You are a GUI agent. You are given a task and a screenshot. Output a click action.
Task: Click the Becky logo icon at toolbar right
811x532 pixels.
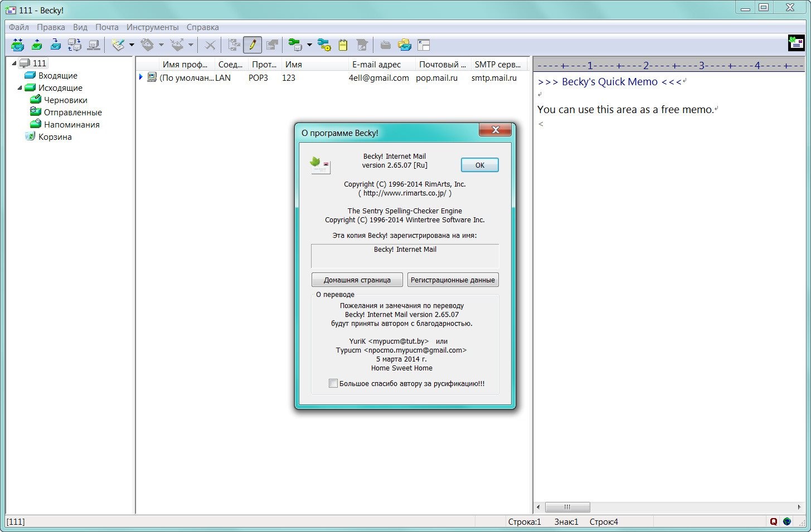tap(796, 42)
